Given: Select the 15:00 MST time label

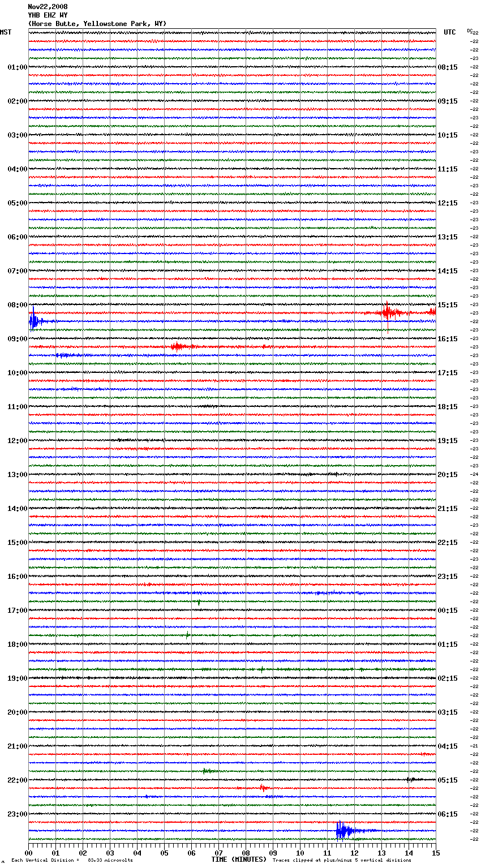Looking at the screenshot, I should click(18, 543).
